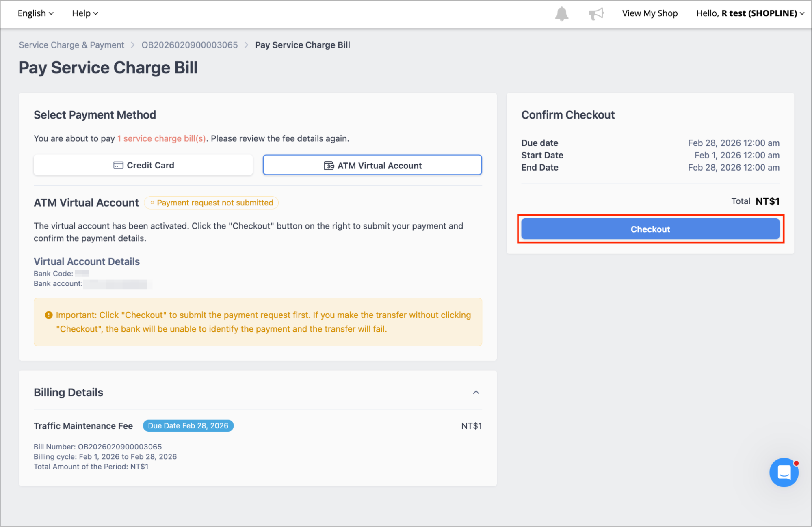Click View My Shop link

[x=650, y=13]
